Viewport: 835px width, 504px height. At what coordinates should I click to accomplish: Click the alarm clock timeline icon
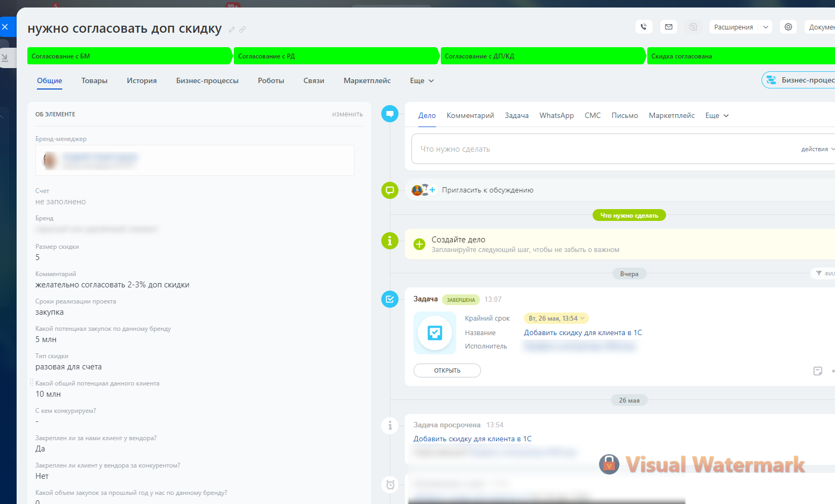[x=390, y=485]
